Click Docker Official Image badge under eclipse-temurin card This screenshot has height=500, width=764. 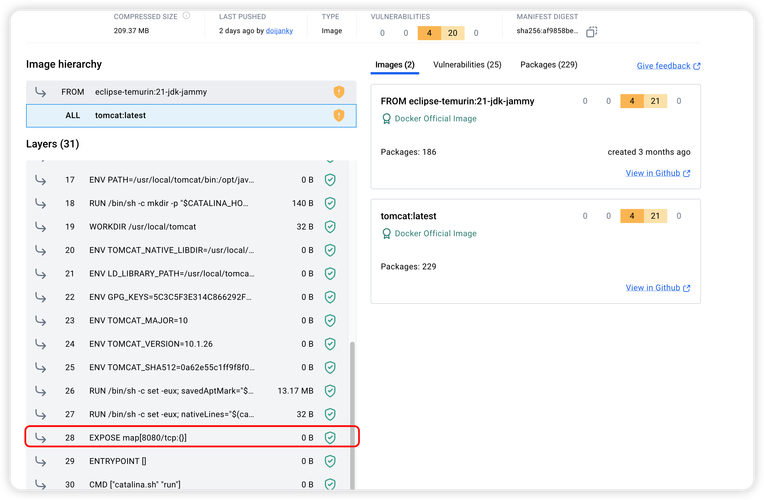pyautogui.click(x=429, y=118)
